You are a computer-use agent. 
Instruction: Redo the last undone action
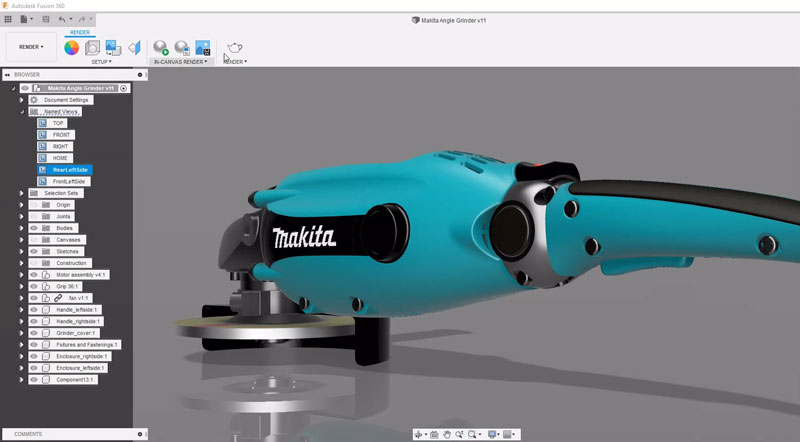(82, 19)
